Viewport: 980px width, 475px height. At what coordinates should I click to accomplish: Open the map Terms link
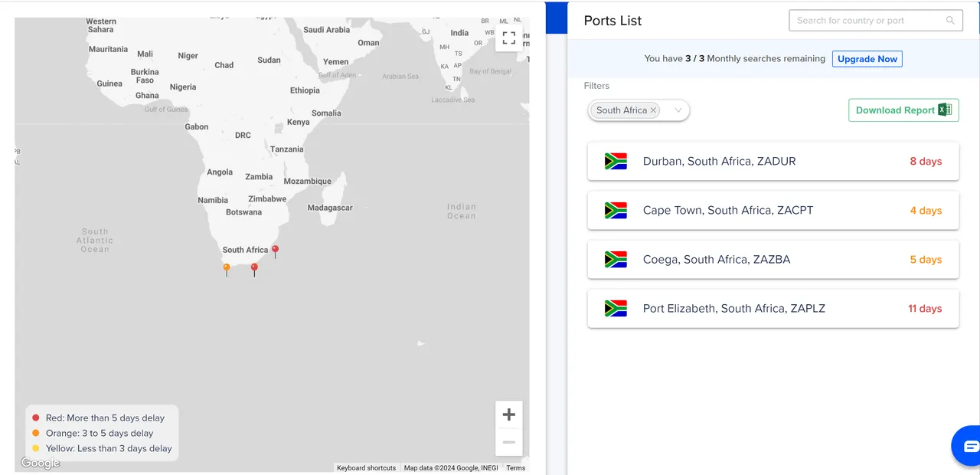click(x=515, y=468)
